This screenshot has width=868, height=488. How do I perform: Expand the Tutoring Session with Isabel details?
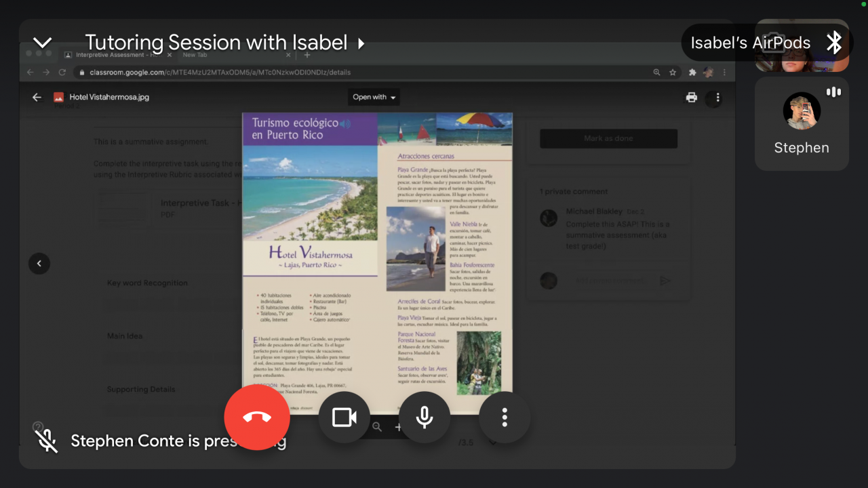pyautogui.click(x=225, y=43)
